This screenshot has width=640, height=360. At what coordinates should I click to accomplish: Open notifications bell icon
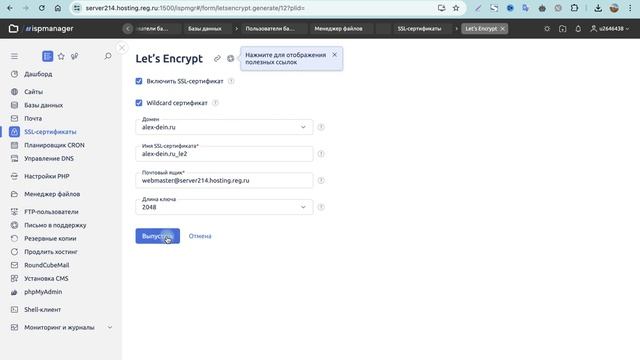pyautogui.click(x=578, y=29)
